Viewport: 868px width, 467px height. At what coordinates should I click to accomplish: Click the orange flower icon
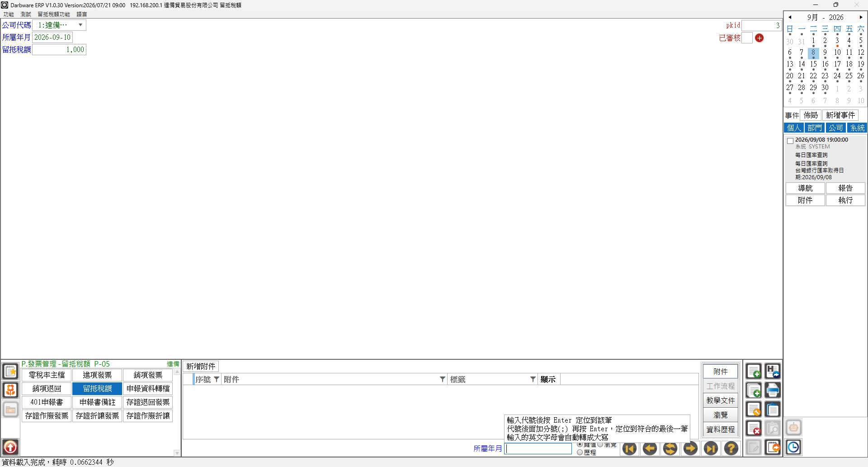[10, 391]
